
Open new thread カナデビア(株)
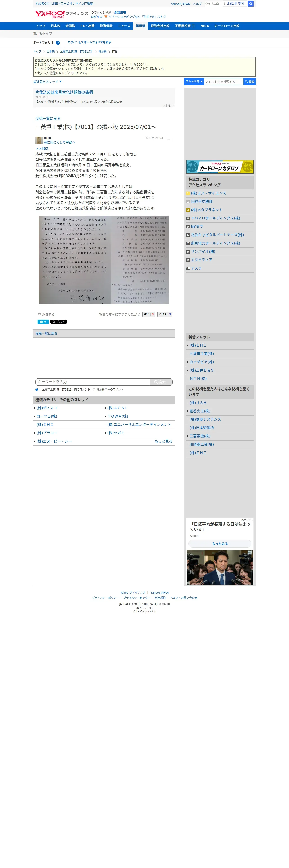tap(201, 362)
